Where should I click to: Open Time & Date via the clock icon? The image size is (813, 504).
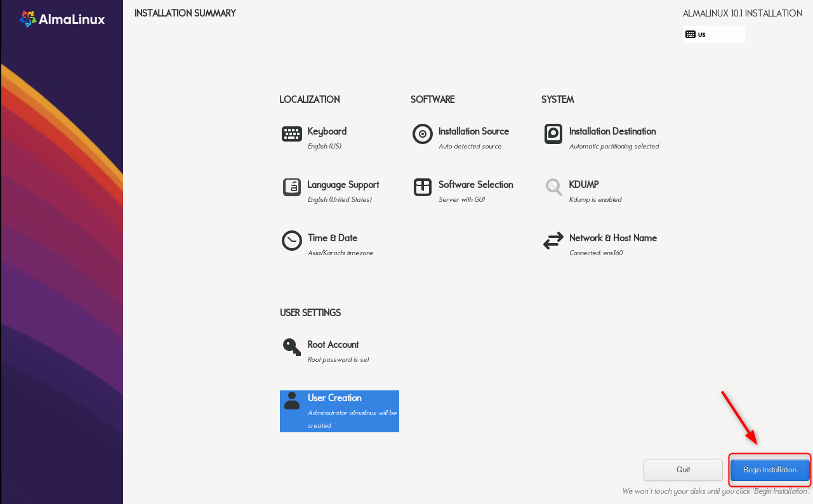click(291, 241)
